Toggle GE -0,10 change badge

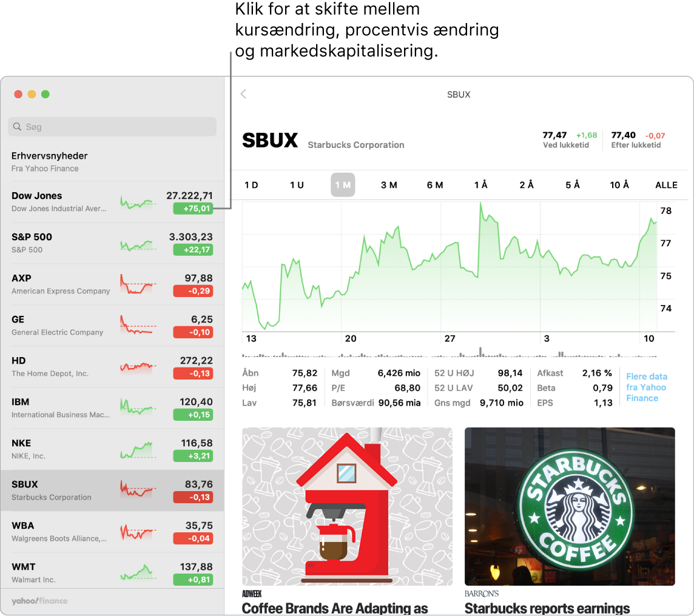pyautogui.click(x=193, y=332)
